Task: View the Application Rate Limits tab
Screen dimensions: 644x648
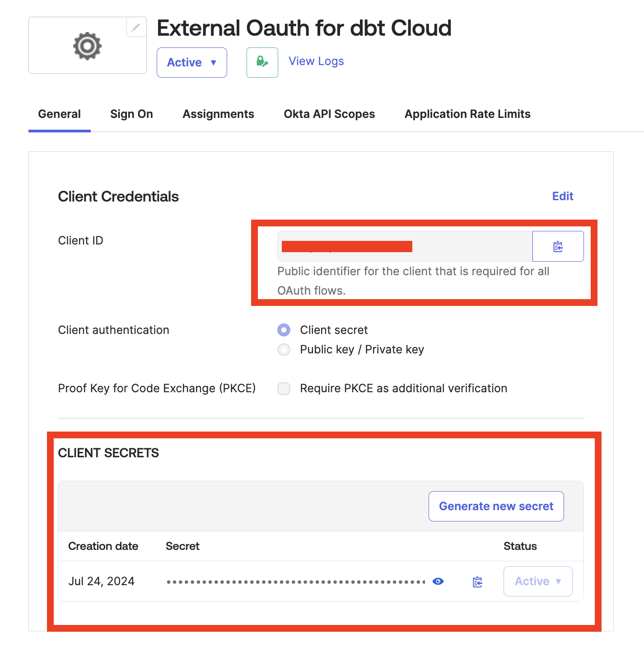Action: click(467, 114)
